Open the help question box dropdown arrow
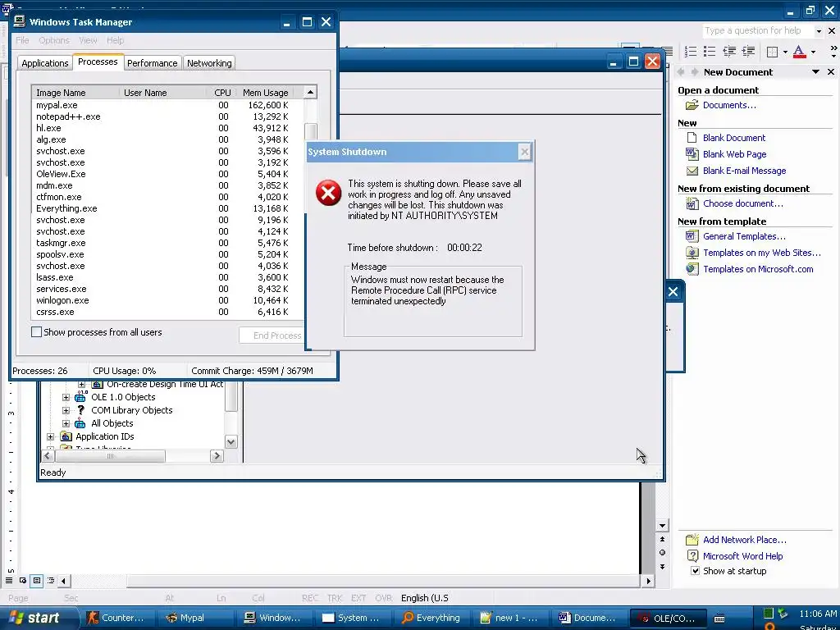840x630 pixels. coord(819,31)
